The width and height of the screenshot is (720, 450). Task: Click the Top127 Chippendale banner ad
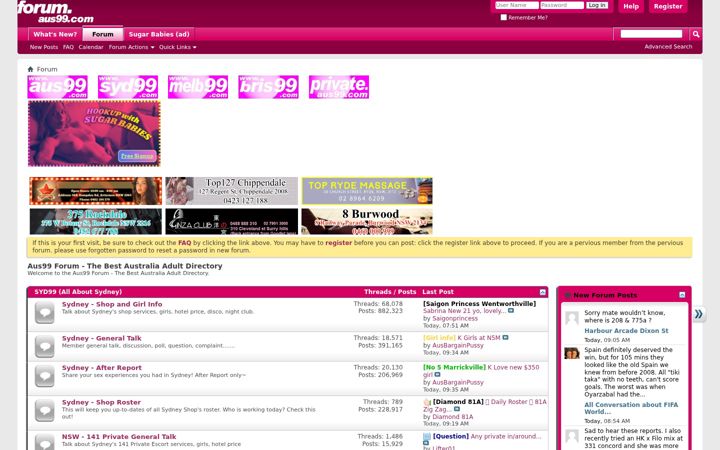(x=231, y=191)
